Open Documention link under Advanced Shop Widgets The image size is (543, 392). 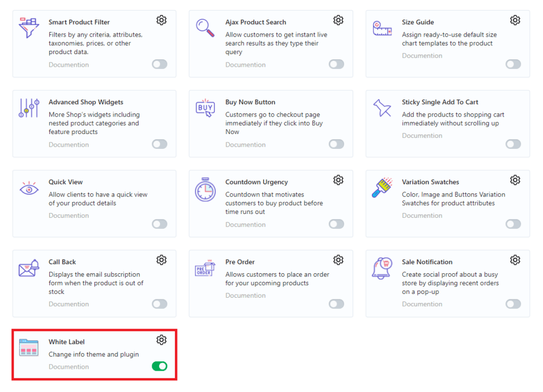pyautogui.click(x=69, y=145)
